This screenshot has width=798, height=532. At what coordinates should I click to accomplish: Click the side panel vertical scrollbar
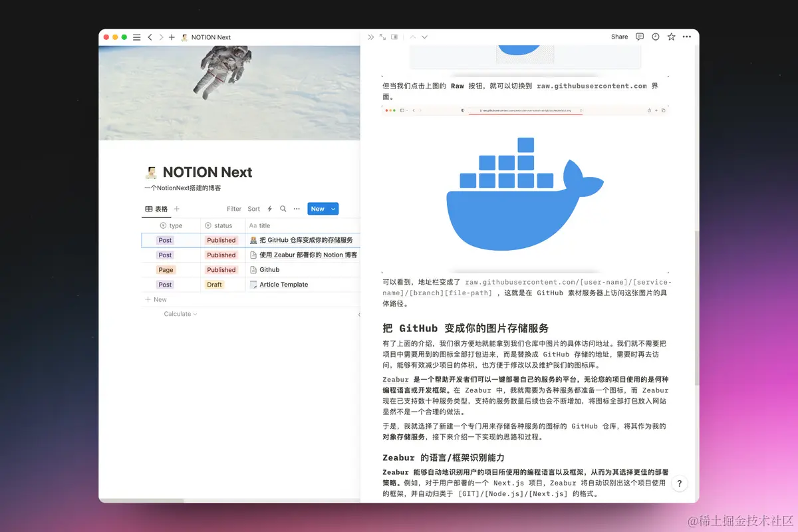pyautogui.click(x=696, y=307)
